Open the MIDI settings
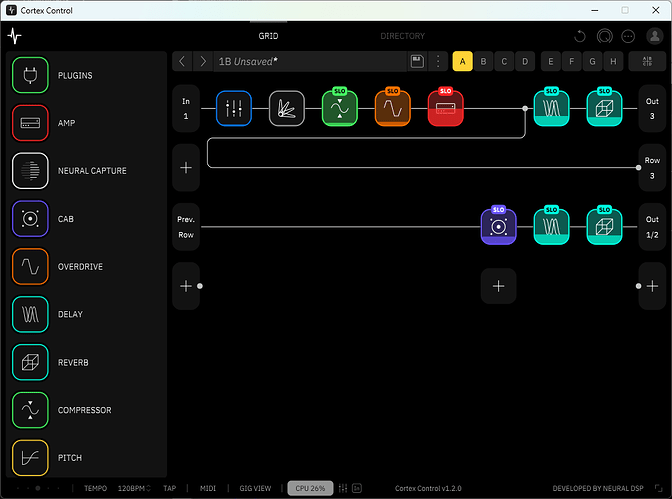The image size is (672, 499). coord(208,488)
